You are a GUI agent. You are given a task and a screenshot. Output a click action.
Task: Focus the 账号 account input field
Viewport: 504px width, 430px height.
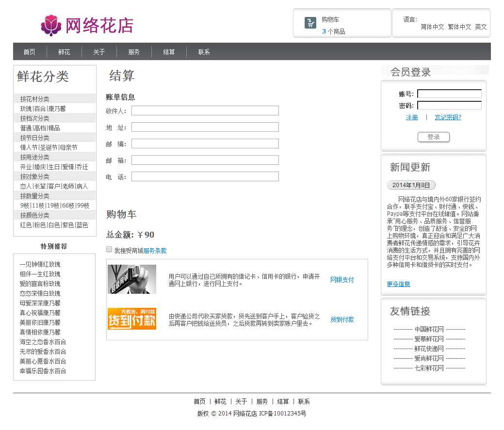[449, 94]
